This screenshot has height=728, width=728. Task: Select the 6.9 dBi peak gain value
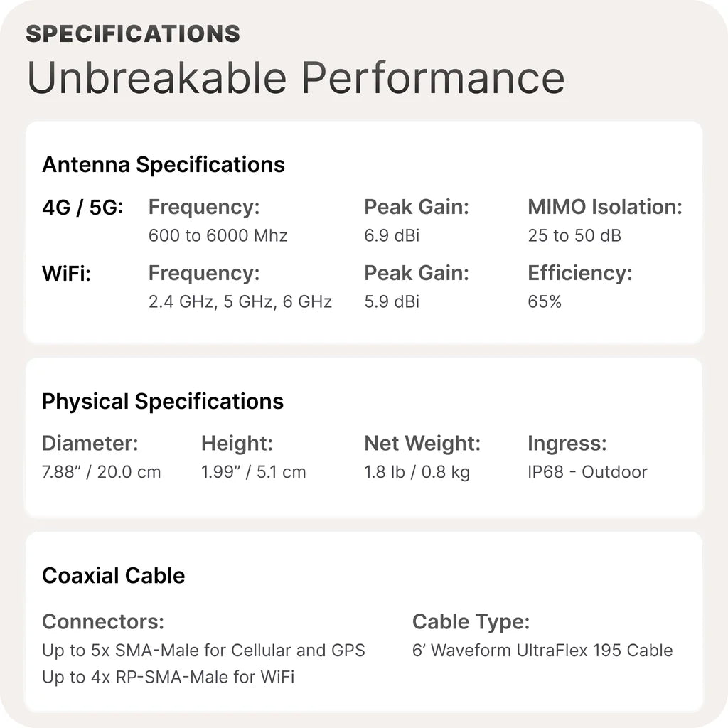pyautogui.click(x=392, y=235)
